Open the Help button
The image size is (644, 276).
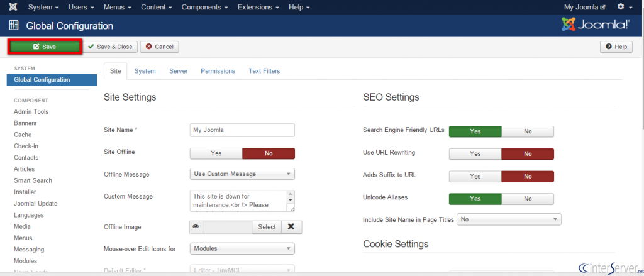pos(616,47)
